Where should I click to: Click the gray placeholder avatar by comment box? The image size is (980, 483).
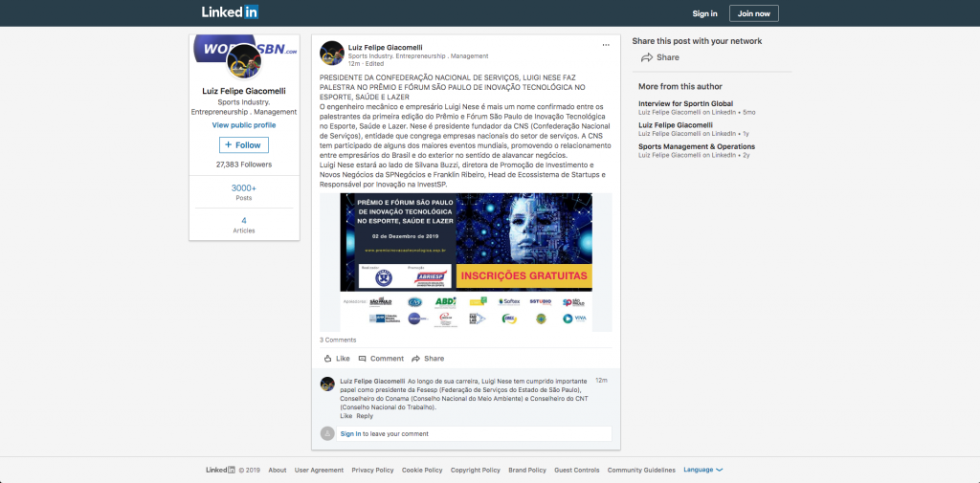point(327,433)
